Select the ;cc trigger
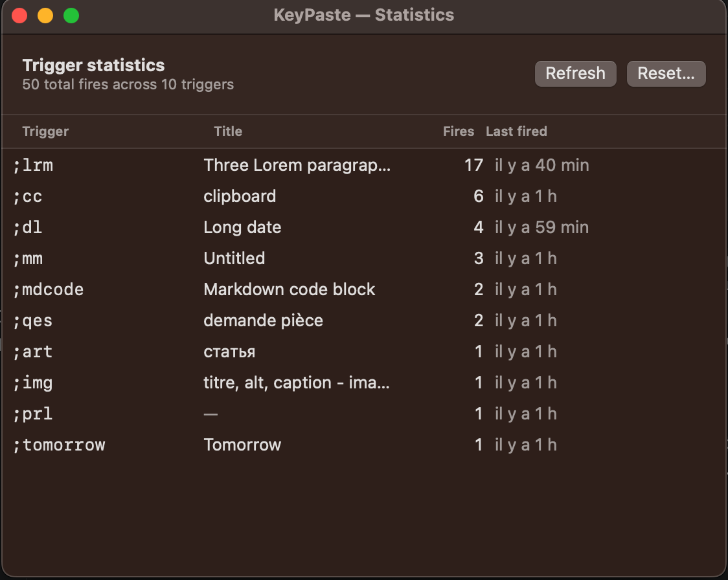Screen dimensions: 728x580 tap(28, 196)
